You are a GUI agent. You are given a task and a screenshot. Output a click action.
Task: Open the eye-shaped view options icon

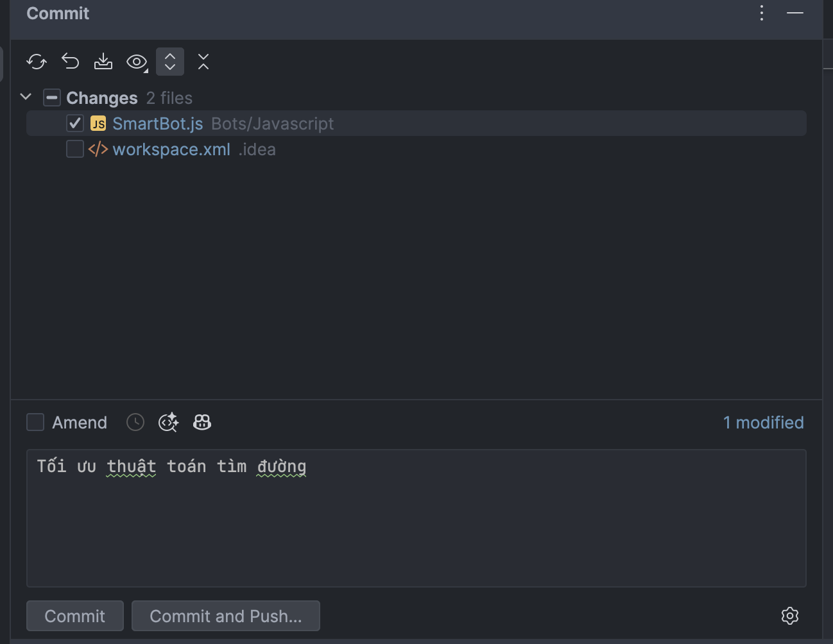137,62
